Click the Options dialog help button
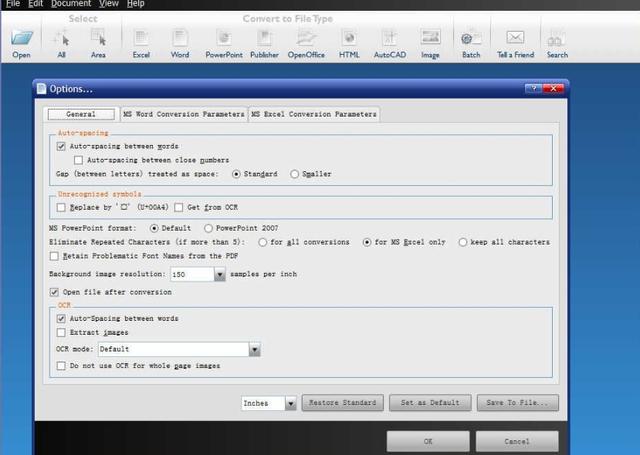This screenshot has height=455, width=640. pos(534,89)
